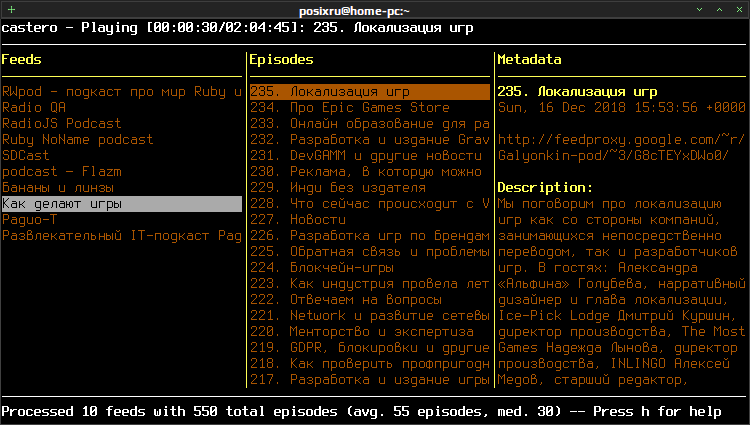This screenshot has height=425, width=750.
Task: Click the 'Feeds' panel header
Action: pyautogui.click(x=22, y=60)
